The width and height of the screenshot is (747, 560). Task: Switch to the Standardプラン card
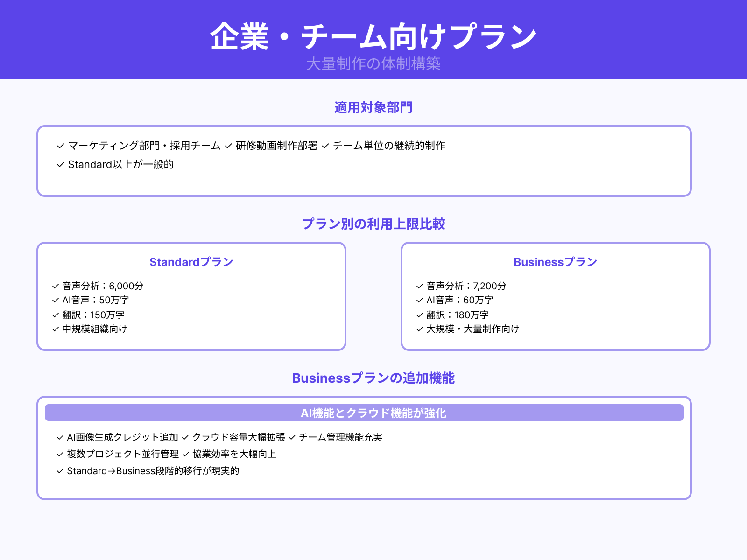191,262
